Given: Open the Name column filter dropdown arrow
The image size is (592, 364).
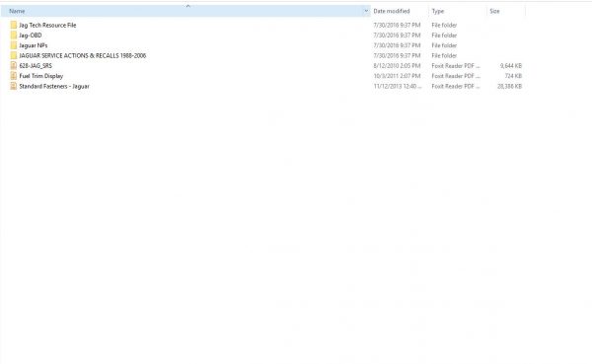Looking at the screenshot, I should tap(366, 11).
